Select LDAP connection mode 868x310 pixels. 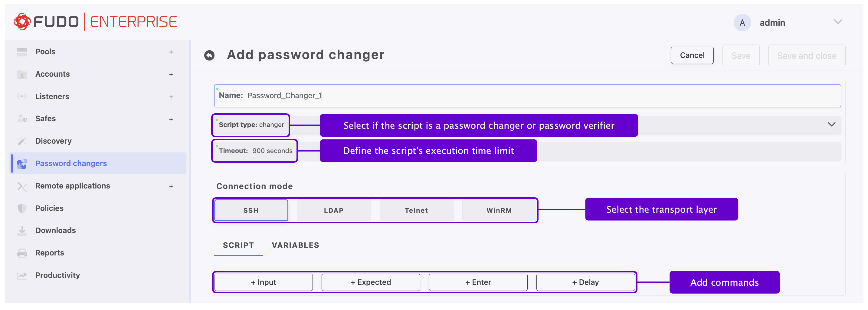coord(334,211)
